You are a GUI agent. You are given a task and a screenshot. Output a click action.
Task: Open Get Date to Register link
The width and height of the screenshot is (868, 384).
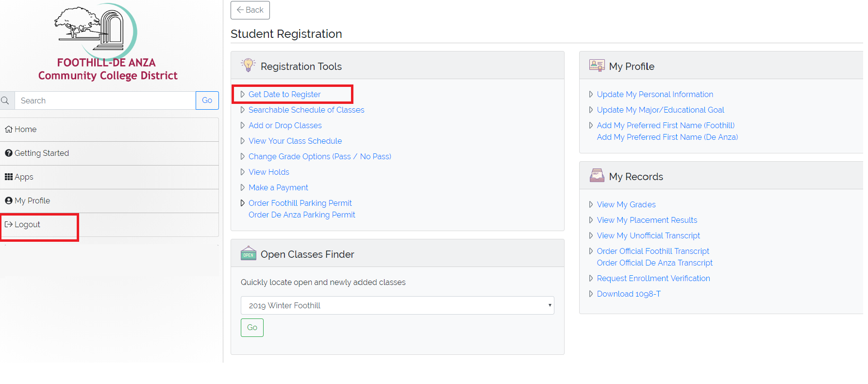tap(284, 94)
